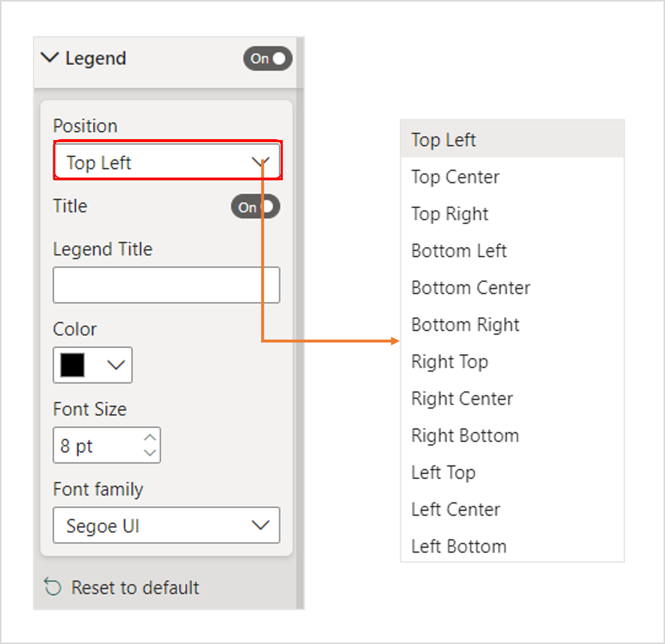Increase Font Size with up arrow
Viewport: 665px width, 644px height.
point(150,437)
